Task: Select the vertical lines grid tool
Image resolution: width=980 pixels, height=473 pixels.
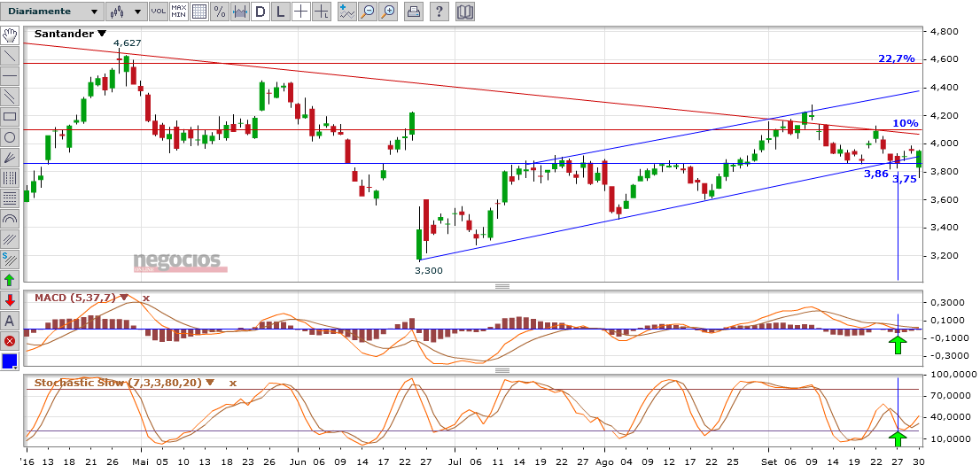Action: pyautogui.click(x=10, y=177)
